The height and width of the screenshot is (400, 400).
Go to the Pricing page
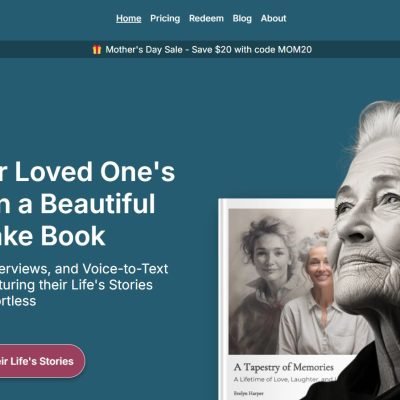click(x=165, y=18)
